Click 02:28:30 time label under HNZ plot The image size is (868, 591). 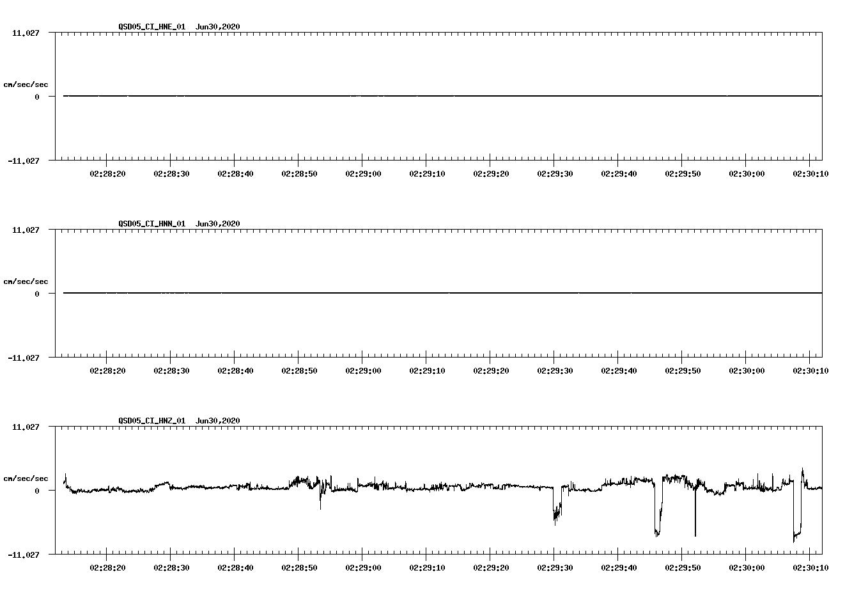(x=171, y=568)
